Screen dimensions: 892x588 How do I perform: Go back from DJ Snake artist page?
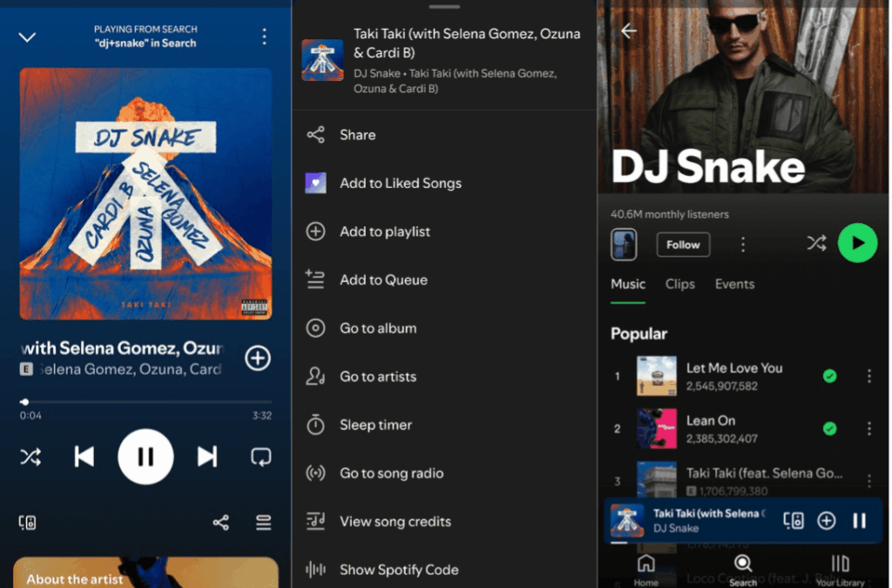click(629, 30)
